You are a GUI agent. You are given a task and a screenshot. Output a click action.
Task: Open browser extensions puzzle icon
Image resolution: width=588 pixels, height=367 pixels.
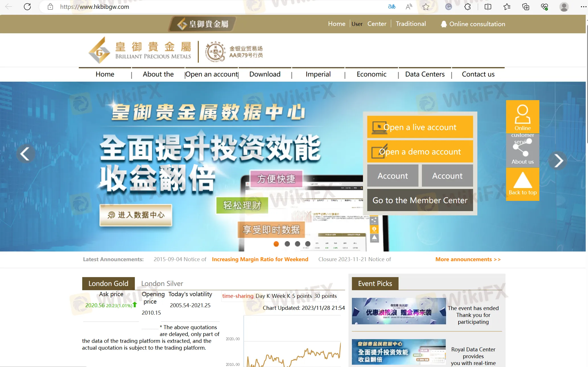point(467,7)
